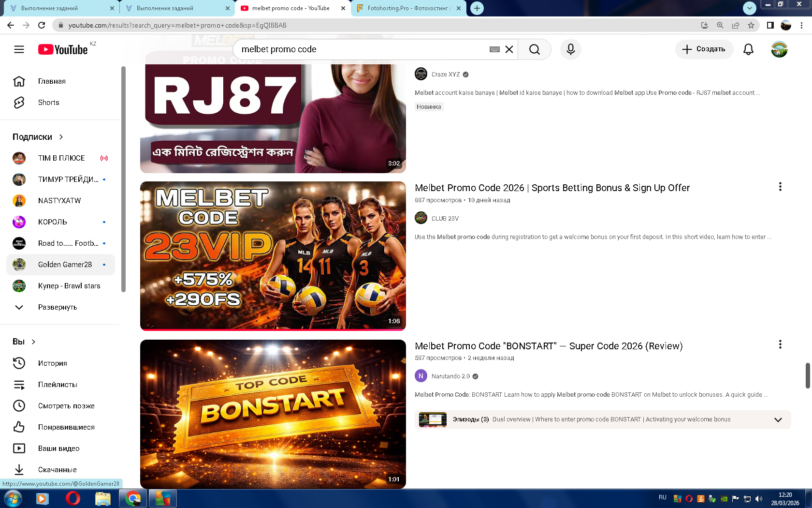Open Скачанные in the sidebar

(61, 470)
